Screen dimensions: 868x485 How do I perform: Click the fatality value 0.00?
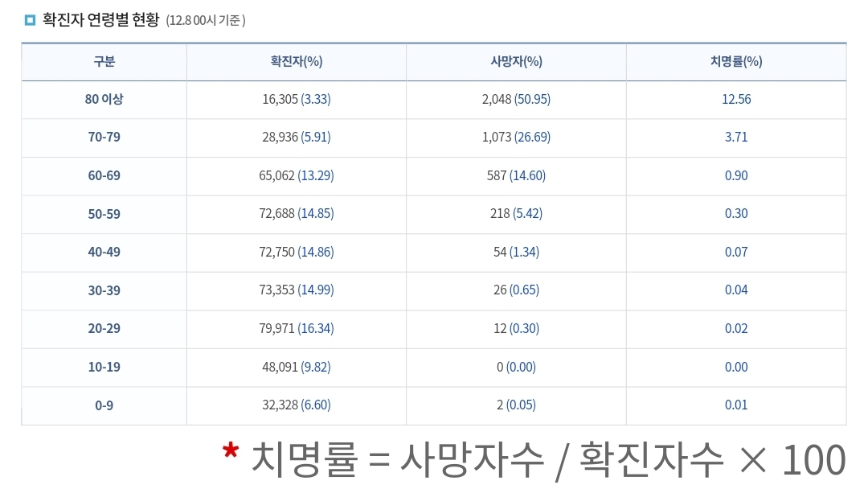[736, 367]
